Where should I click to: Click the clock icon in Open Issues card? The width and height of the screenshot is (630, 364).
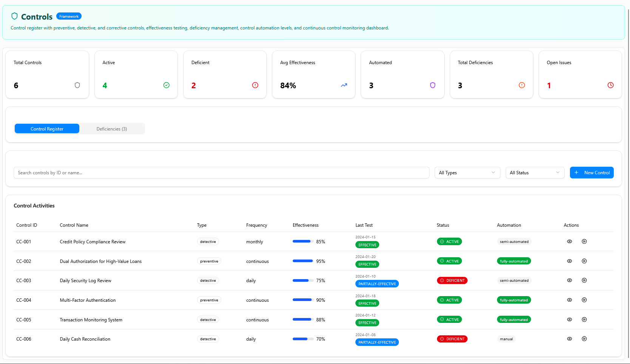click(610, 85)
